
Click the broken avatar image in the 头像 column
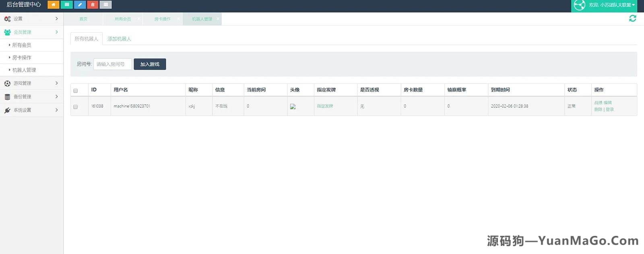click(293, 106)
